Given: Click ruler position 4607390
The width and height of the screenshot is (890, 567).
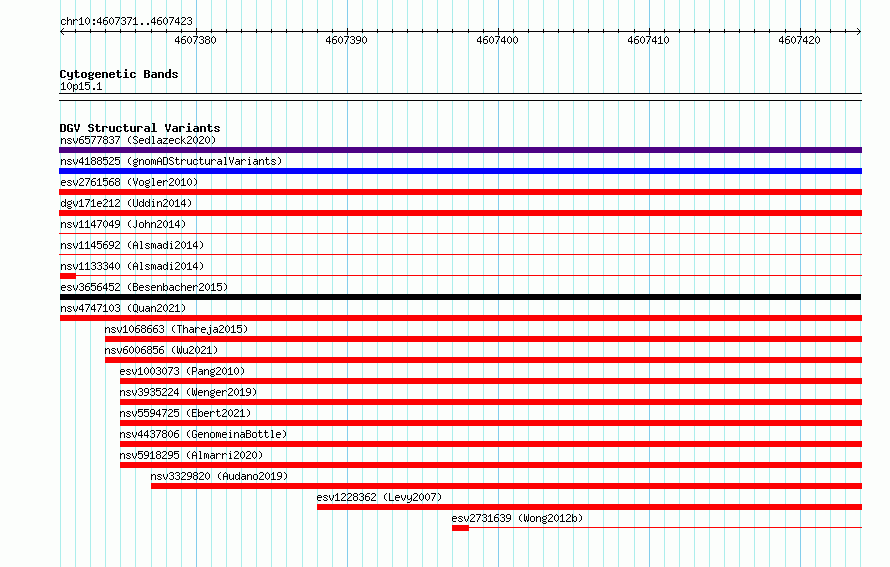Looking at the screenshot, I should 346,40.
